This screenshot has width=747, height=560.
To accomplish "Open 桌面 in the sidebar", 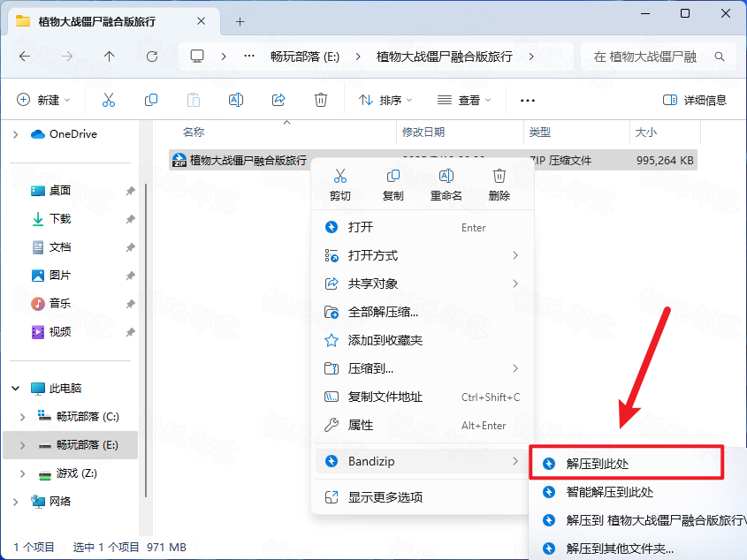I will (59, 191).
